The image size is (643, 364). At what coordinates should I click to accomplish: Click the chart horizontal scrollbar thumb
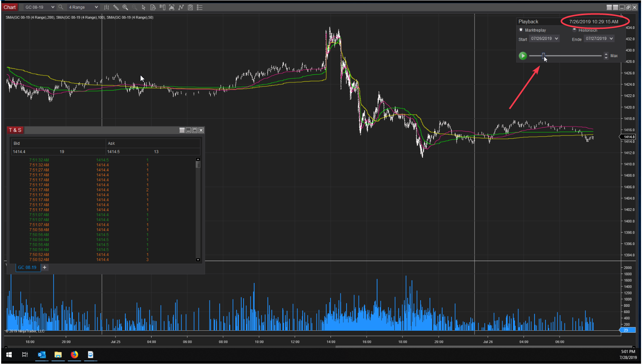(484, 347)
